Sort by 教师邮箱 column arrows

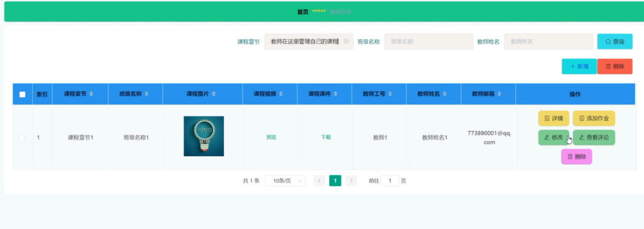click(x=499, y=94)
